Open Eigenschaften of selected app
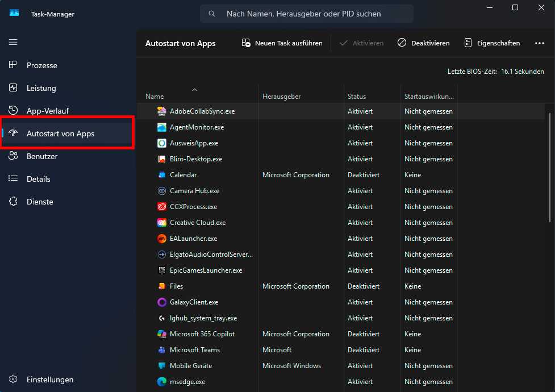This screenshot has width=555, height=392. pyautogui.click(x=492, y=43)
